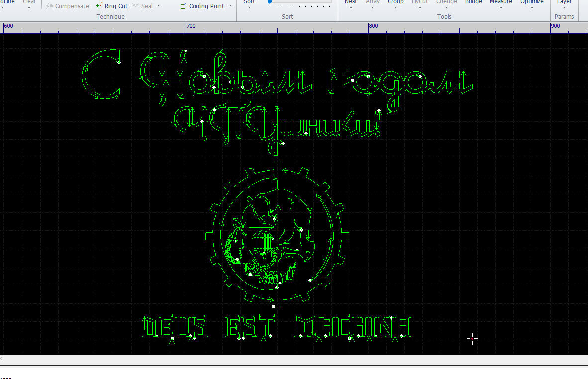Click the Cooling Point square icon
This screenshot has height=379, width=588.
[183, 6]
